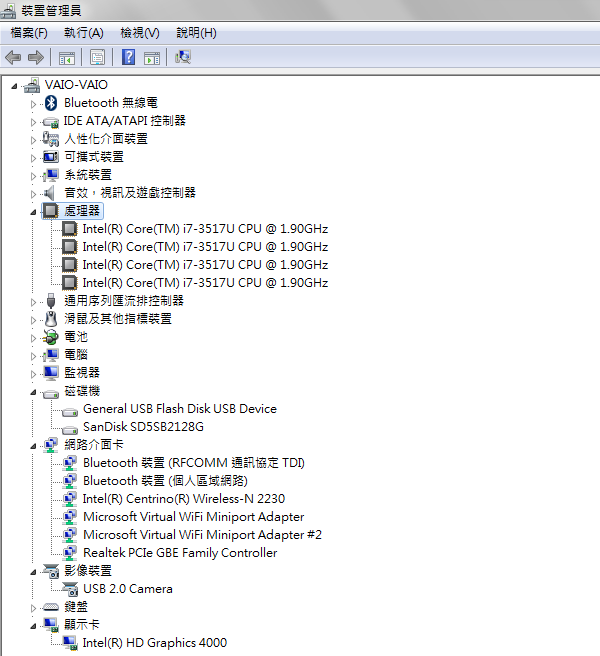Select Microsoft Virtual WiFi Miniport Adapter #2
600x656 pixels.
click(203, 535)
